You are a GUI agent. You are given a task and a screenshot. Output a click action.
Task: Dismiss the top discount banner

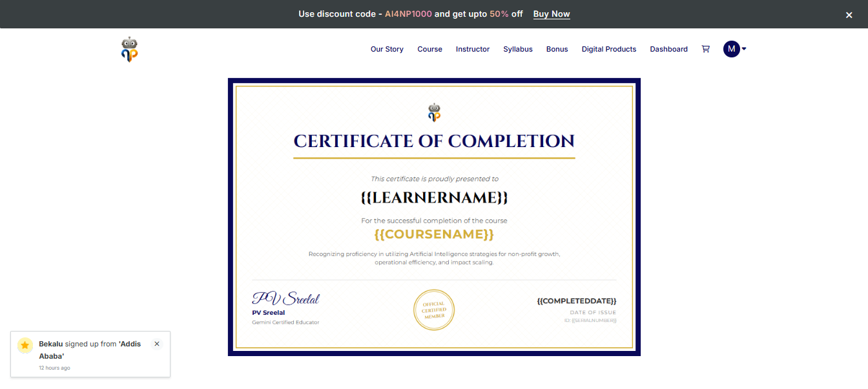pyautogui.click(x=849, y=15)
